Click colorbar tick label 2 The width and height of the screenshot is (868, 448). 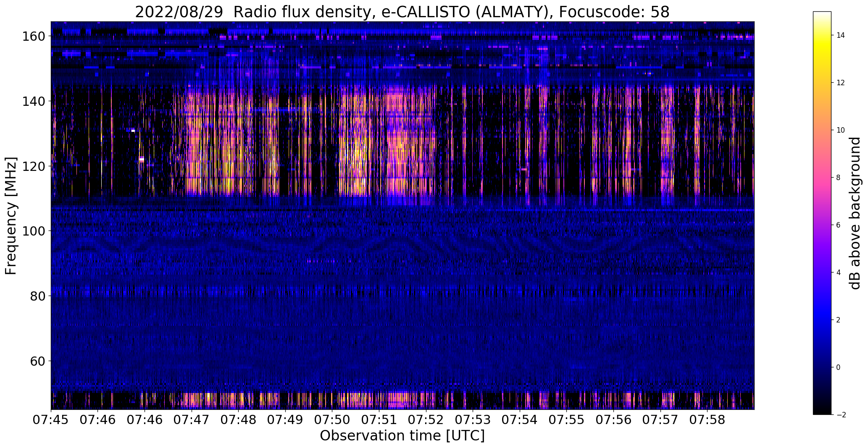(838, 320)
